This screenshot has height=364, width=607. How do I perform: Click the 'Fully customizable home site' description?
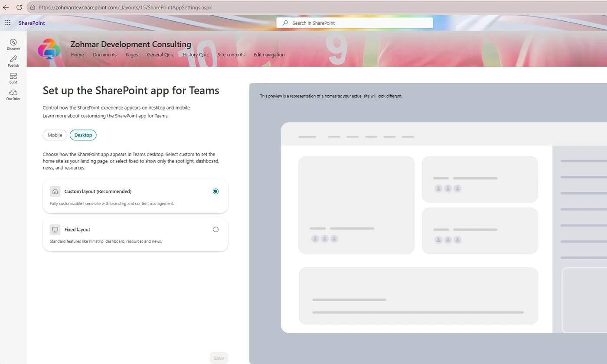[x=112, y=203]
